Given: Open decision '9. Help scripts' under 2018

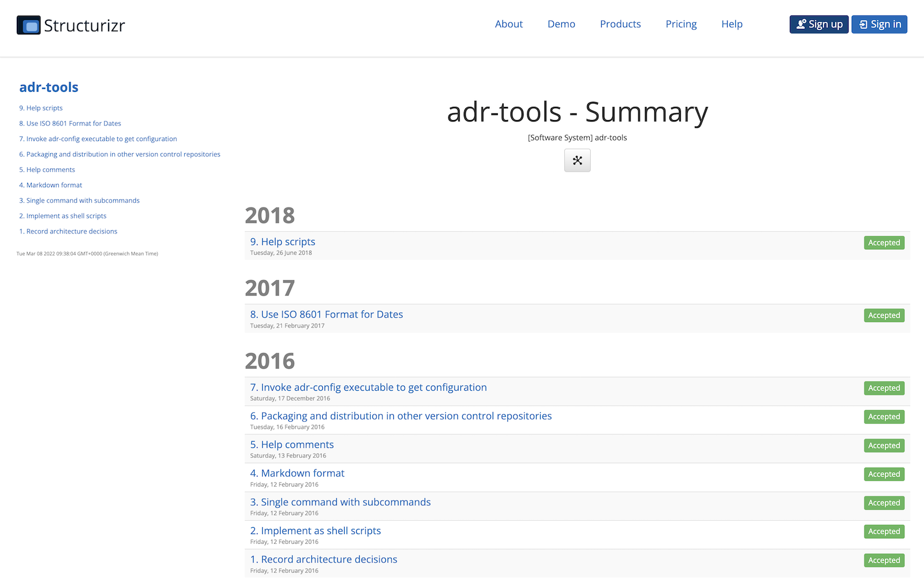Looking at the screenshot, I should click(x=282, y=242).
